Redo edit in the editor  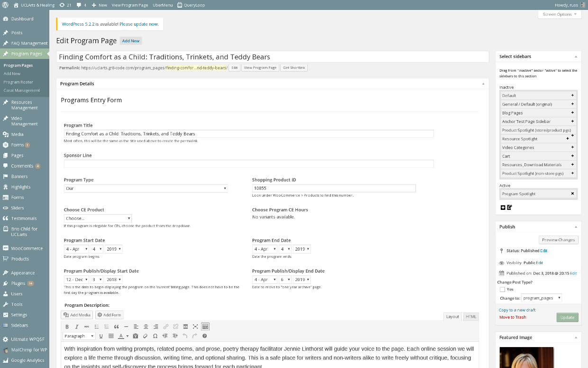click(194, 336)
